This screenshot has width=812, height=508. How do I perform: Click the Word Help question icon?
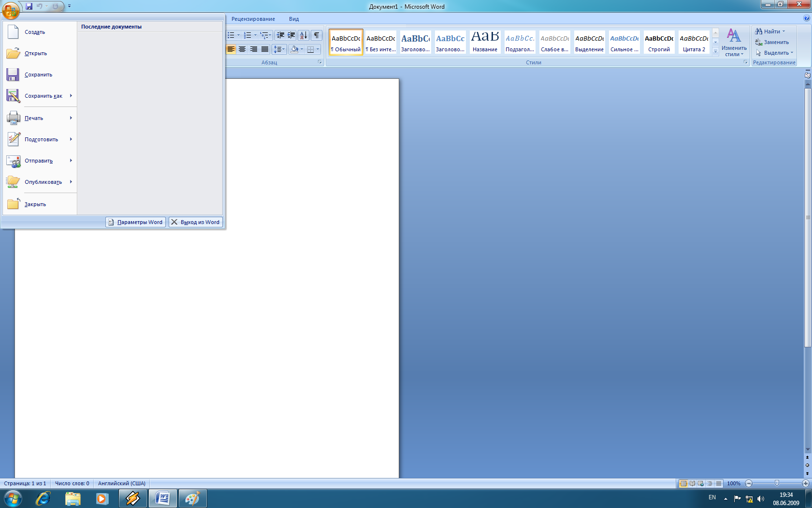807,18
